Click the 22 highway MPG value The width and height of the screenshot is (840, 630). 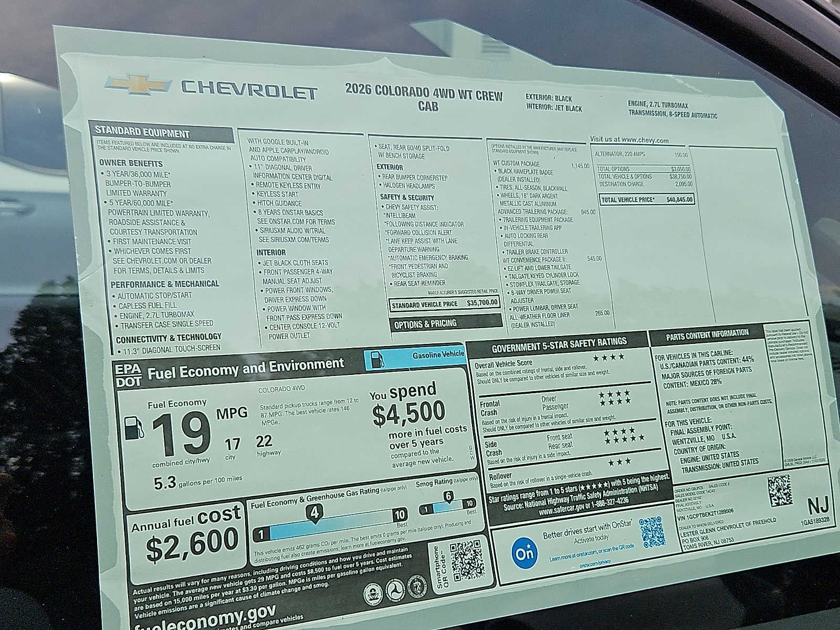264,440
